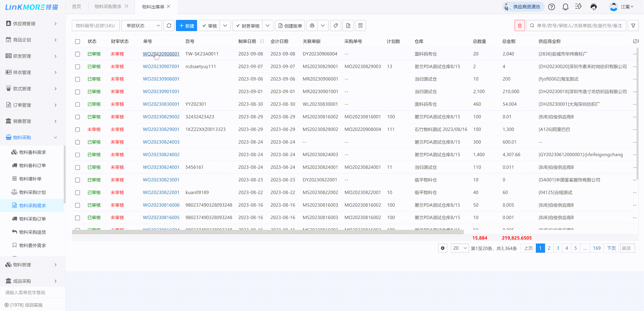Check the box for row WO20230907001
The width and height of the screenshot is (644, 311).
point(78,67)
